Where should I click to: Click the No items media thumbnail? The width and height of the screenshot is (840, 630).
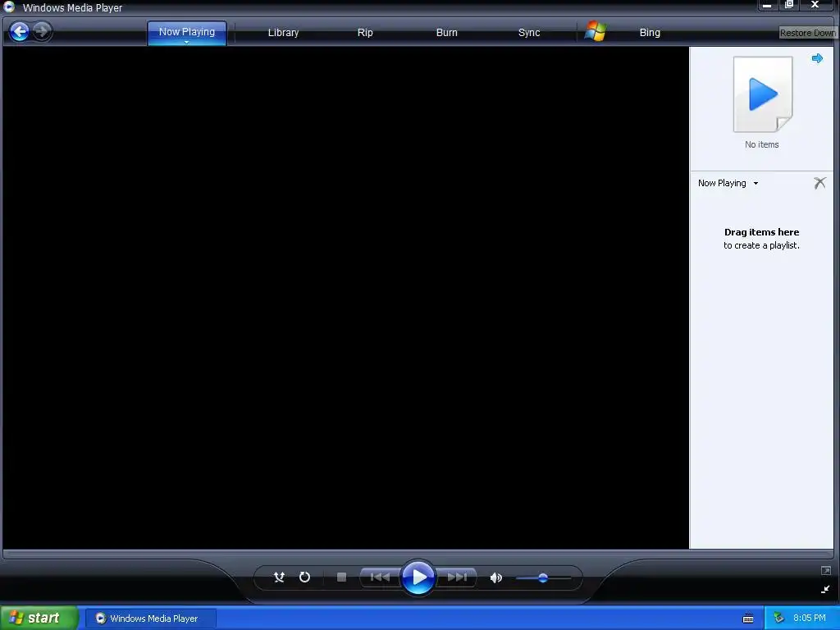pos(762,94)
